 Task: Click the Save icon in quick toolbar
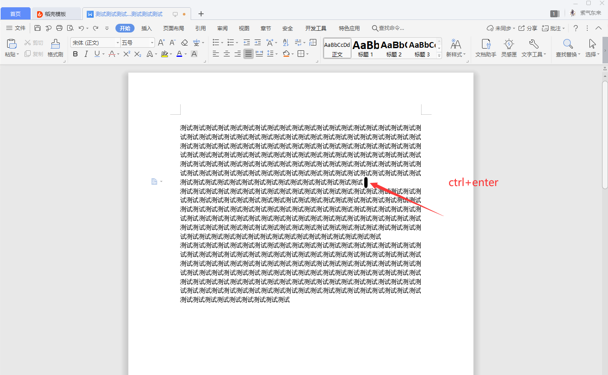38,28
